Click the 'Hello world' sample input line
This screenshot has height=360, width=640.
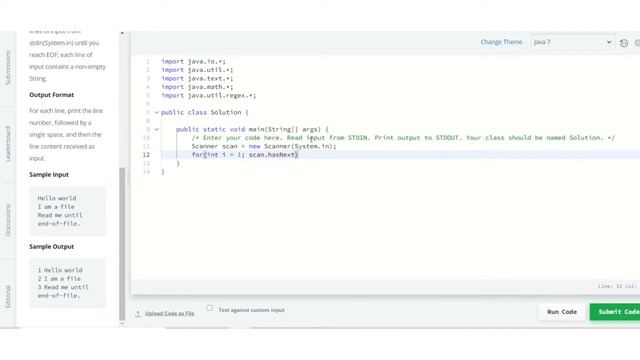(57, 198)
